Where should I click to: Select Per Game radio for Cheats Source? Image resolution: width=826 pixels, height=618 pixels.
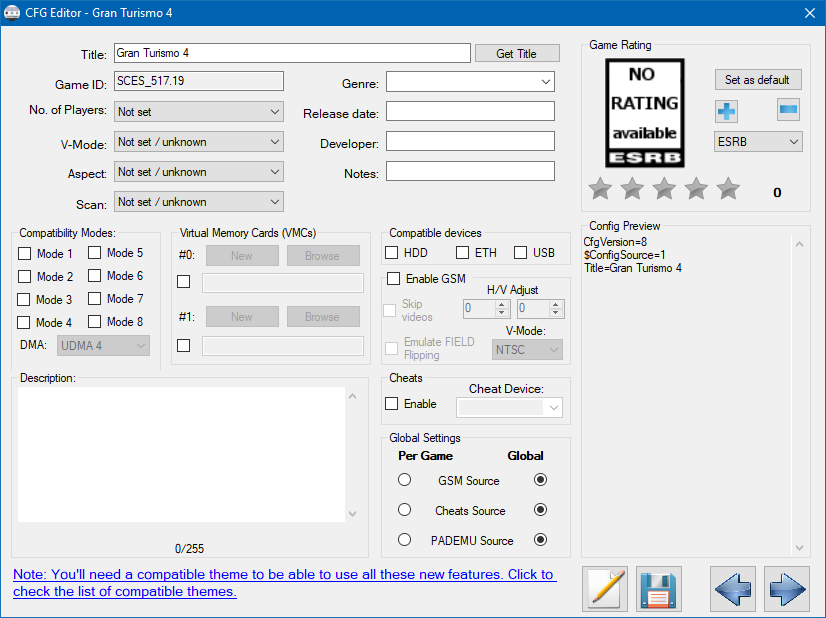click(405, 509)
